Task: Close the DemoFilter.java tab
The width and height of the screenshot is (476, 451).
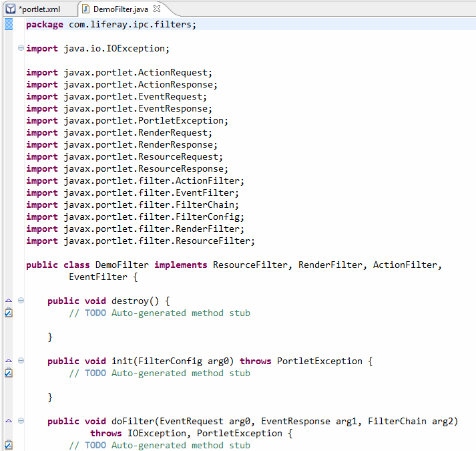Action: 157,9
